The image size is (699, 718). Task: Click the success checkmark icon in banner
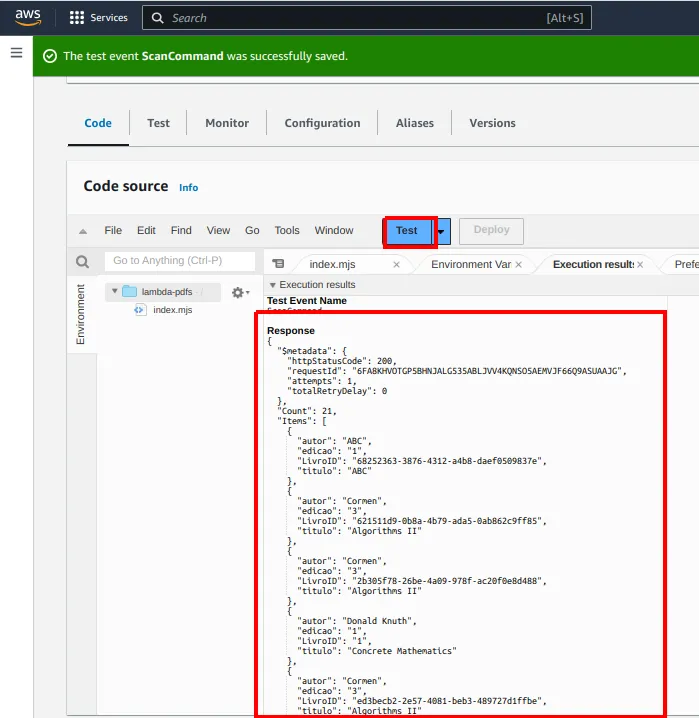pyautogui.click(x=49, y=56)
